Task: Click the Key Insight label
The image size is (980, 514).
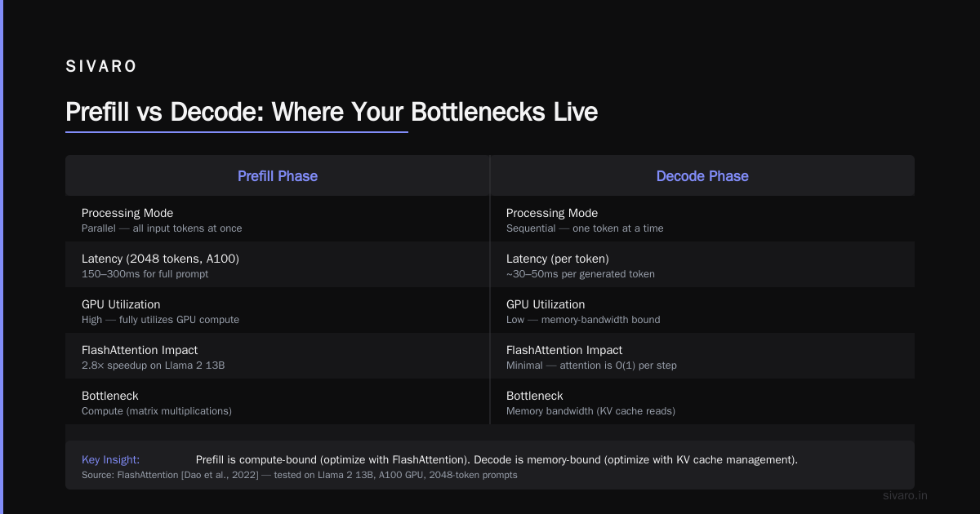Action: (x=110, y=459)
